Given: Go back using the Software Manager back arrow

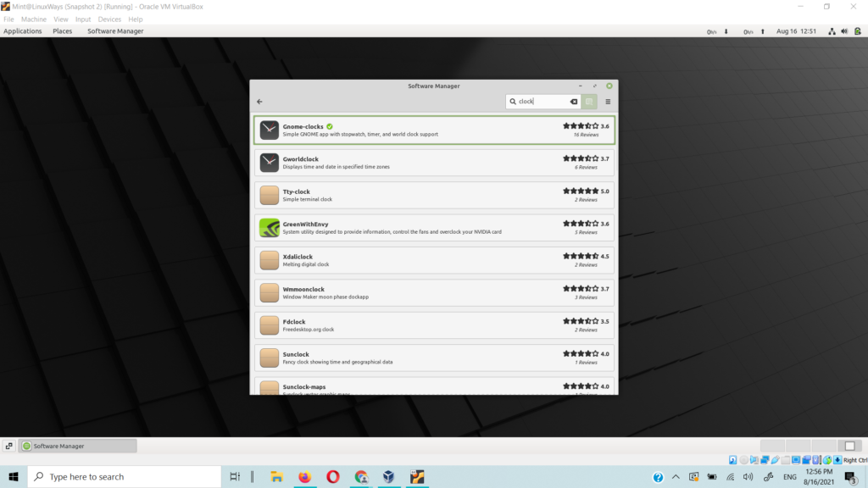Looking at the screenshot, I should [259, 102].
